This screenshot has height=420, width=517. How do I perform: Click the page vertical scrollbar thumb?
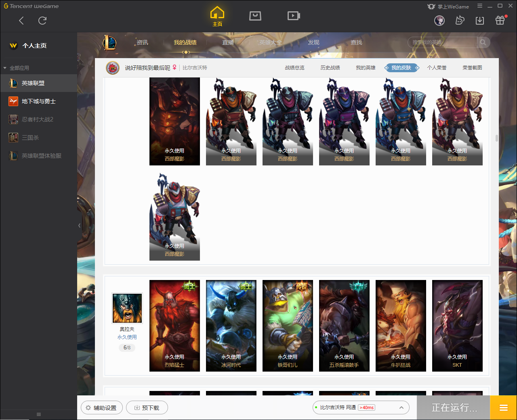pyautogui.click(x=496, y=138)
